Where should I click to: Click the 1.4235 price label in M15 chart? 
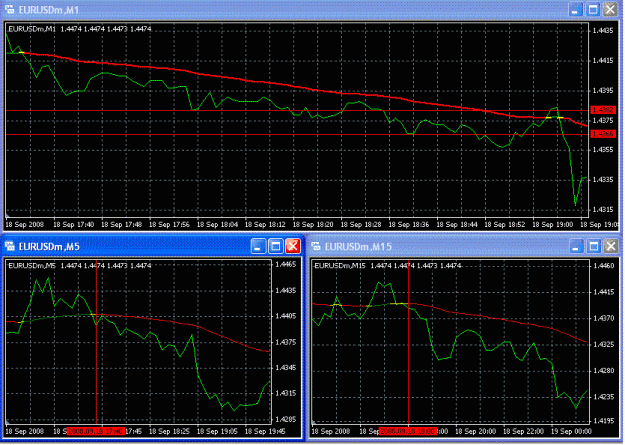(x=603, y=397)
